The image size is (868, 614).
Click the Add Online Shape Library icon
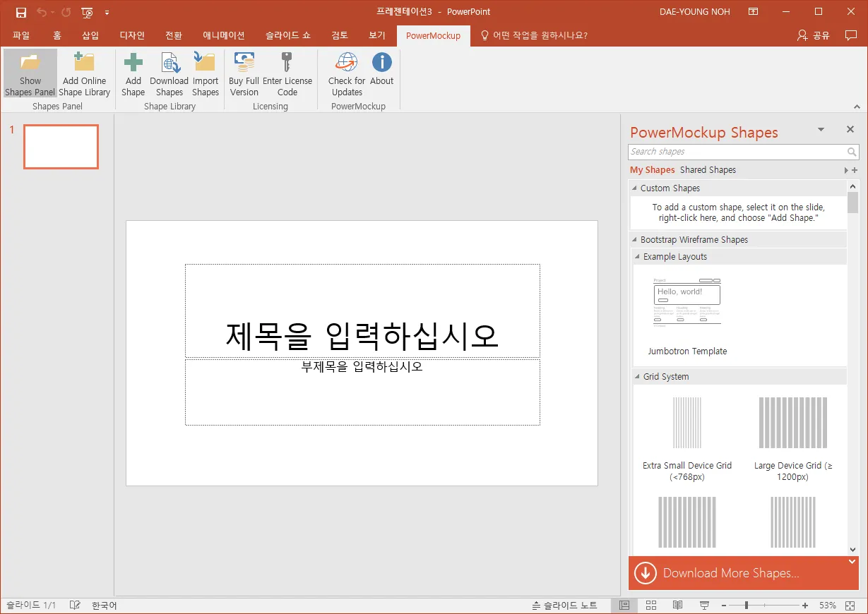(x=84, y=63)
